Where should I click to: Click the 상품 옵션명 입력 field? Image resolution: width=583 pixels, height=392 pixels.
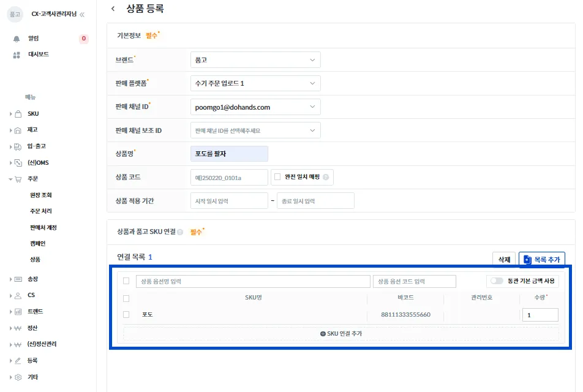(x=253, y=282)
